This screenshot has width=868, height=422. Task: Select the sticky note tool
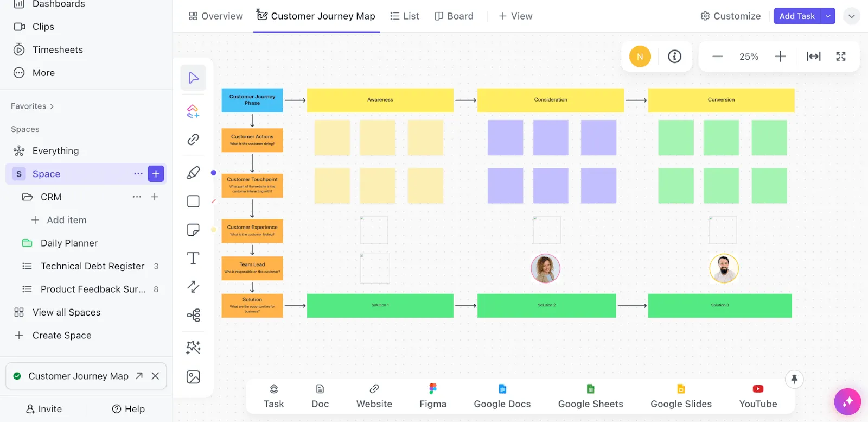193,230
